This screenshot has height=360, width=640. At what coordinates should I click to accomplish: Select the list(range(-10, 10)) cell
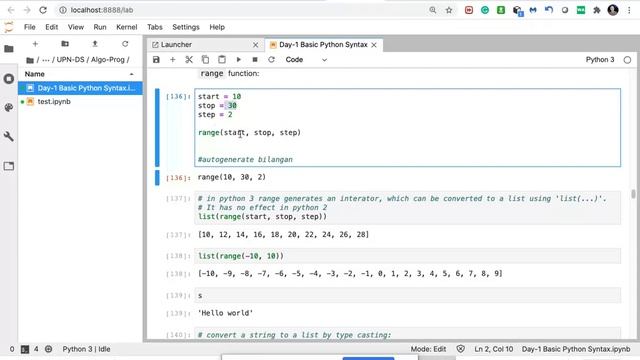[407, 256]
